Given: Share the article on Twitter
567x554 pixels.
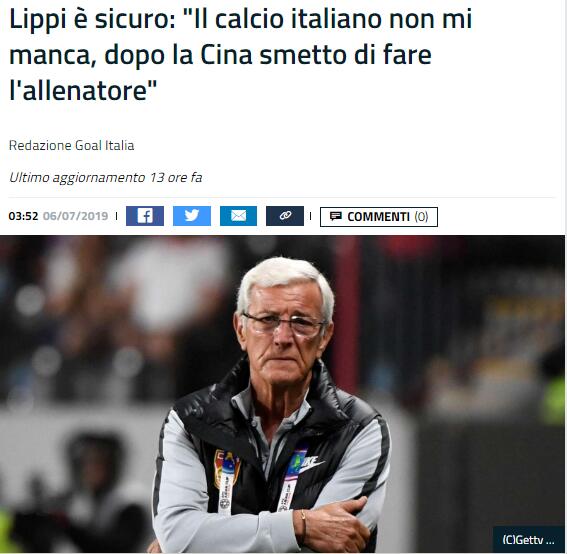Looking at the screenshot, I should [x=192, y=216].
